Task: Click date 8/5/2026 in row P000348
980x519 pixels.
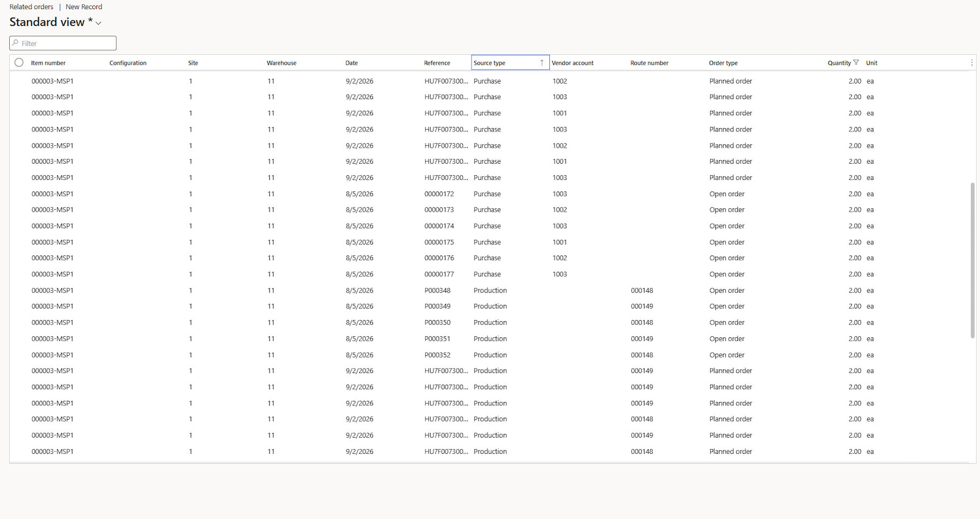Action: 360,290
